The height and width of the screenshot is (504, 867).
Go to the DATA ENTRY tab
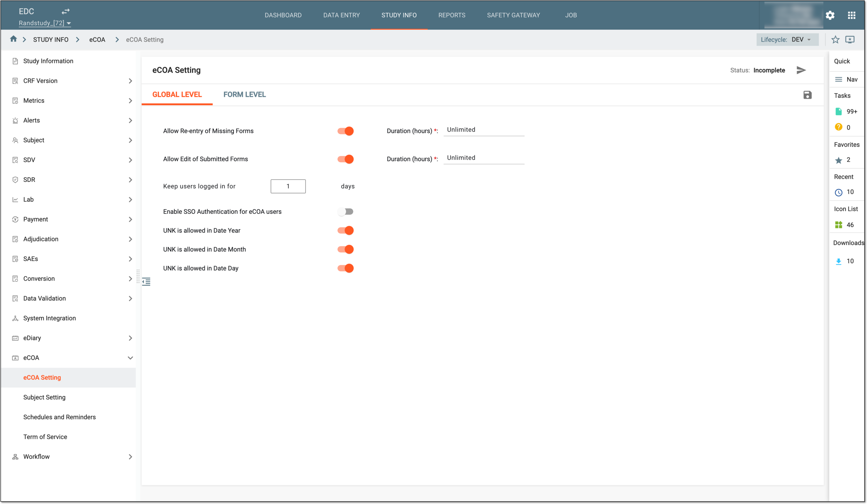[x=342, y=15]
